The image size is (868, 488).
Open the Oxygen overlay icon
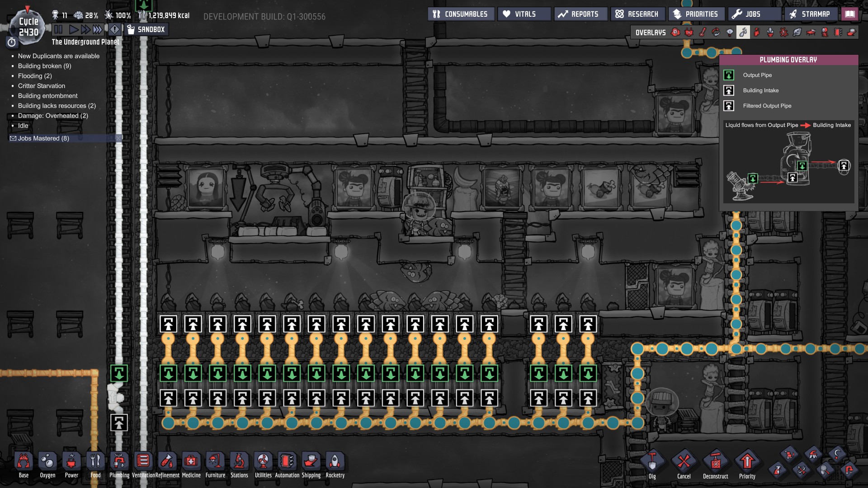pyautogui.click(x=675, y=33)
